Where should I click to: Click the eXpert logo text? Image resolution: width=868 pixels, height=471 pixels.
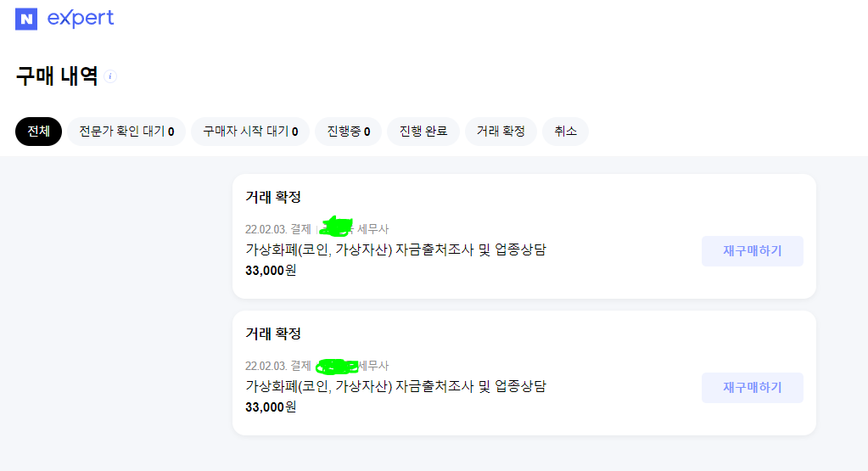(x=81, y=19)
